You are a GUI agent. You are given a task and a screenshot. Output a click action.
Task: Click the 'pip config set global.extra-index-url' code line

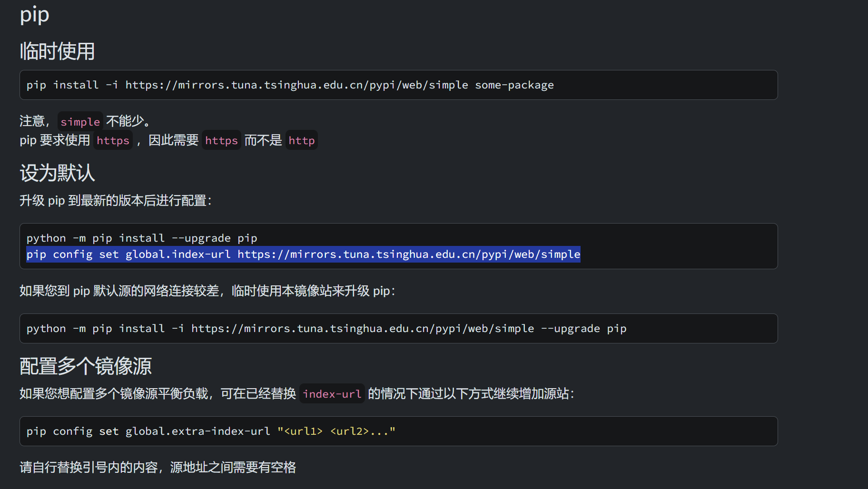pos(211,431)
